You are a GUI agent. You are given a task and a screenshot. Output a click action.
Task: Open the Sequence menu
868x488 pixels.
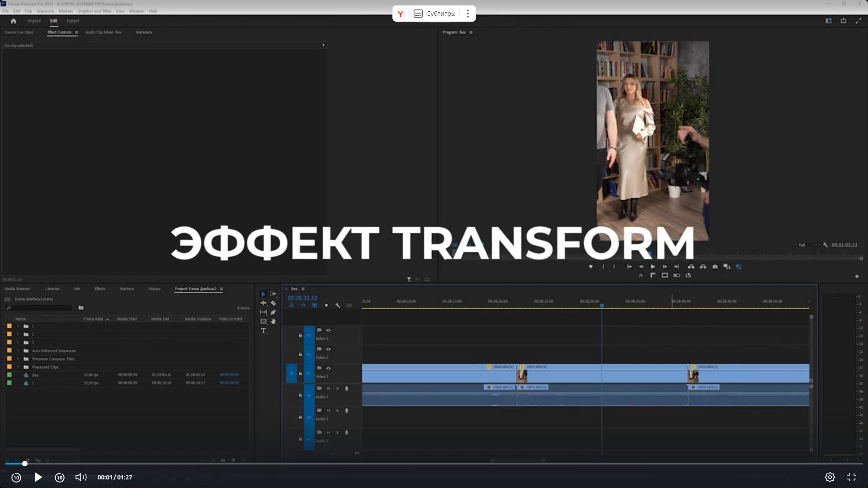pos(45,11)
